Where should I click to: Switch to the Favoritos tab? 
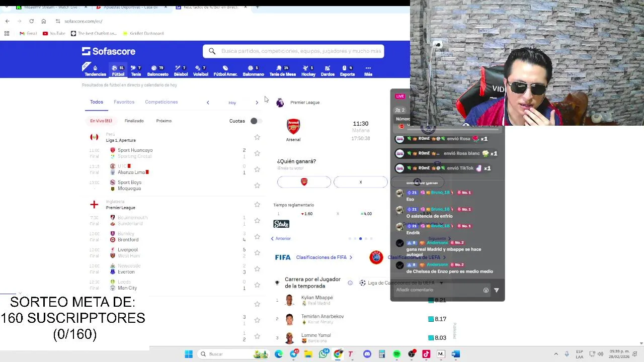click(124, 102)
